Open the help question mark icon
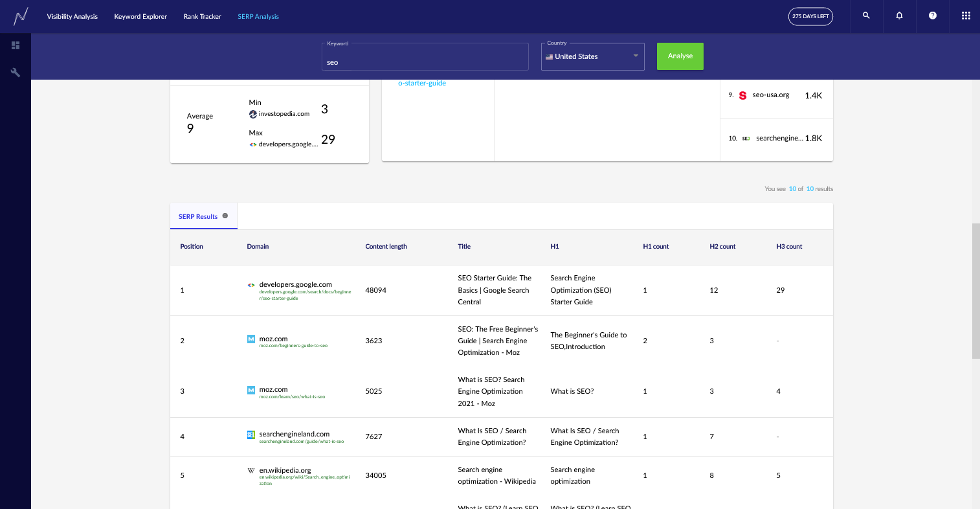This screenshot has width=980, height=509. [x=933, y=16]
